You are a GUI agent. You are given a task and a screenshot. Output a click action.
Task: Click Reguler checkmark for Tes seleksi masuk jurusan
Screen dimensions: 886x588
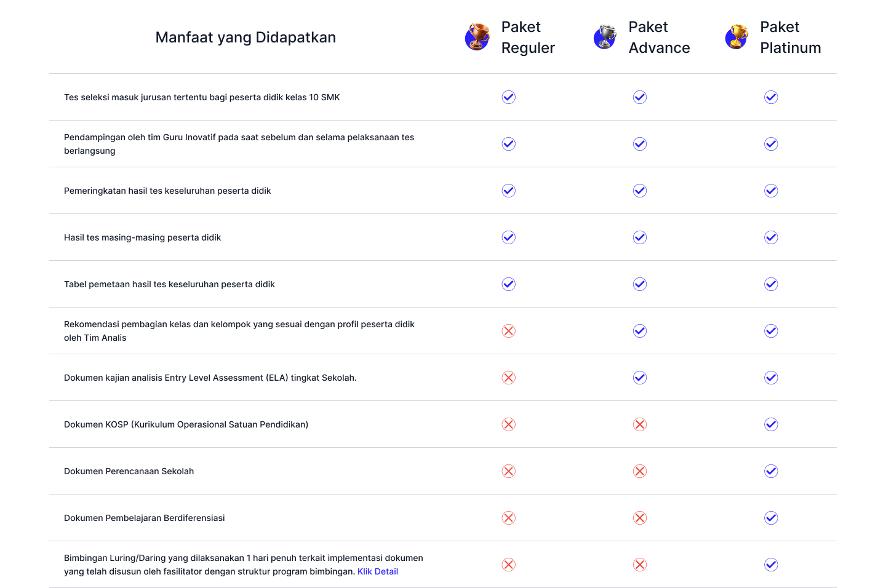click(x=508, y=97)
